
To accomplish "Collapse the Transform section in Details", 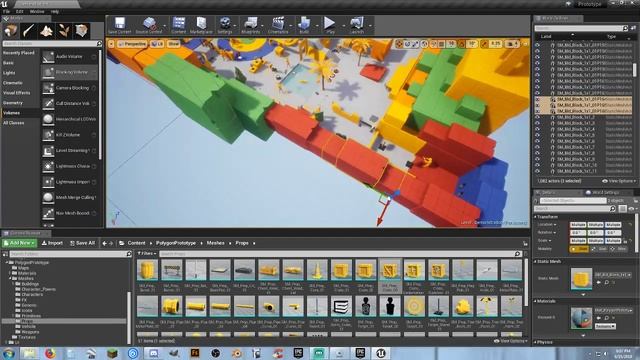I will [x=536, y=217].
